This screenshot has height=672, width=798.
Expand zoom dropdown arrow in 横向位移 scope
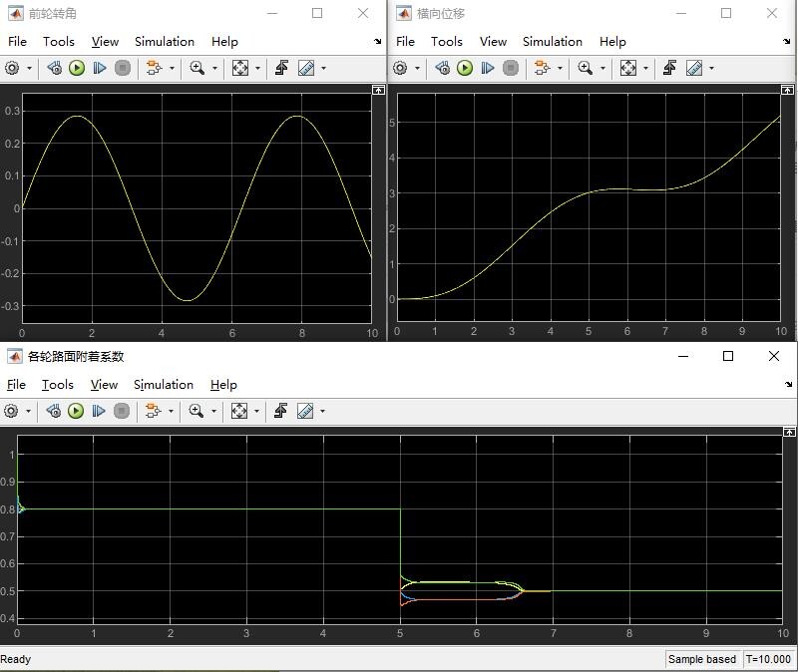pyautogui.click(x=602, y=68)
